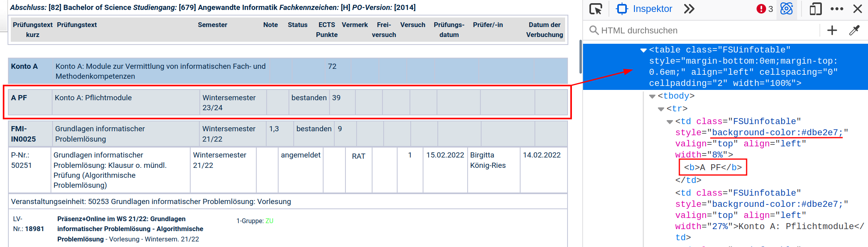Viewport: 868px width, 247px height.
Task: Close the developer tools panel
Action: tap(858, 9)
